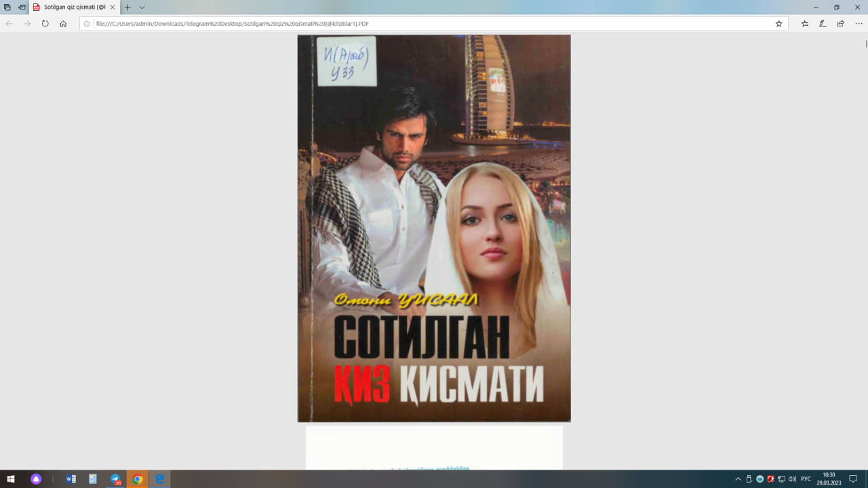
Task: Add notes with the pen icon
Action: pos(823,23)
